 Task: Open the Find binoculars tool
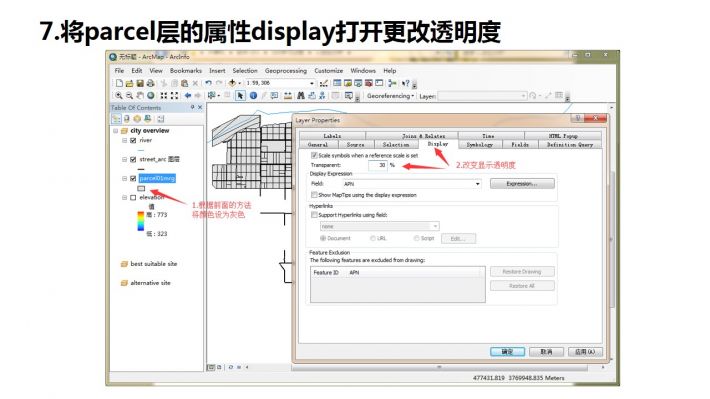(x=301, y=96)
